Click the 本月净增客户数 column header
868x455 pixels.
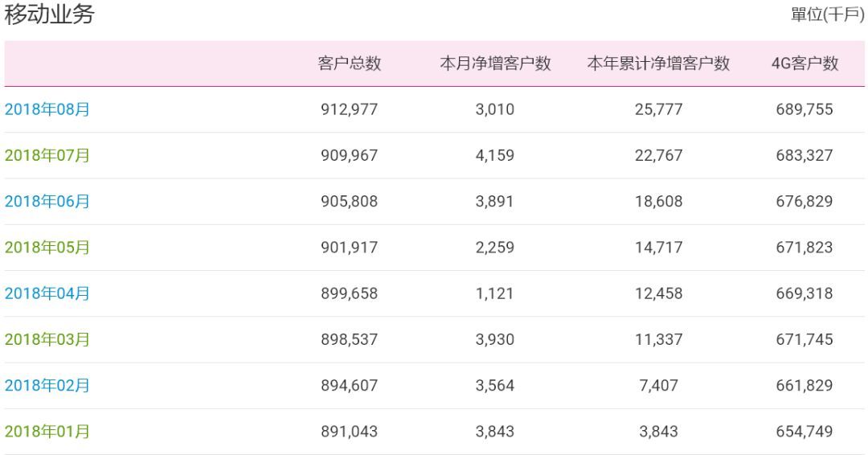(495, 63)
